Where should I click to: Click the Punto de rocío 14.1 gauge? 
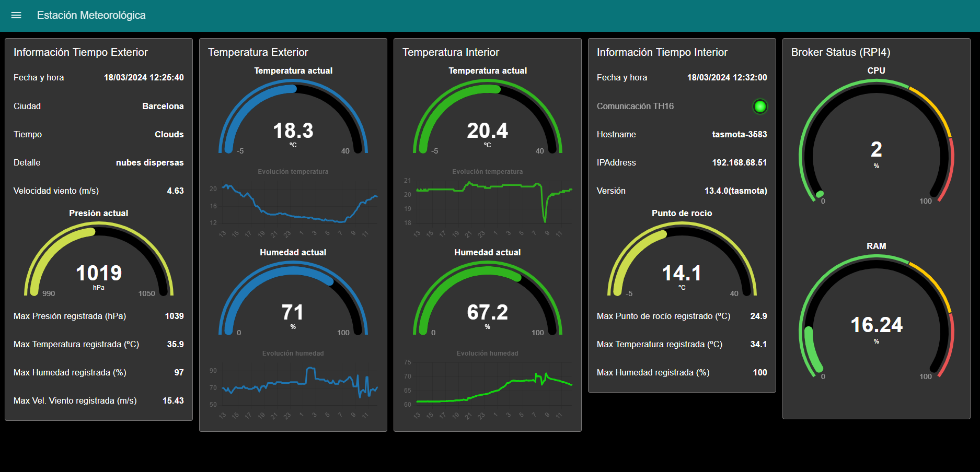[682, 259]
